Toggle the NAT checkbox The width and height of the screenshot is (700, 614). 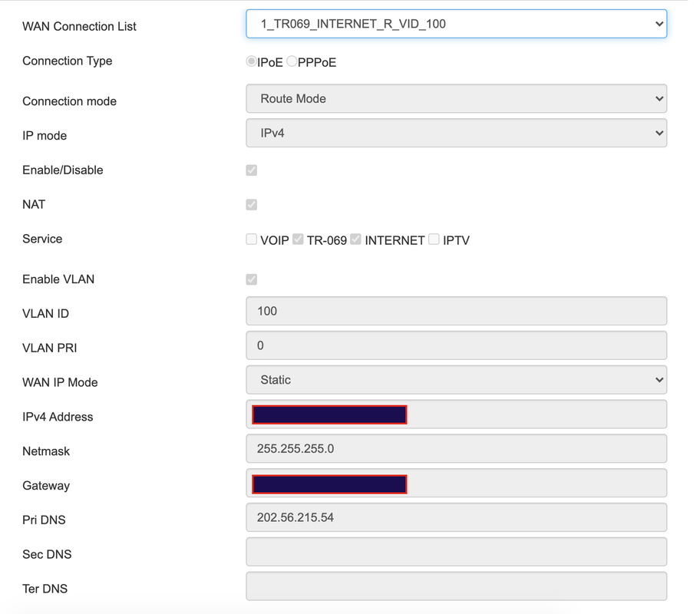[251, 205]
